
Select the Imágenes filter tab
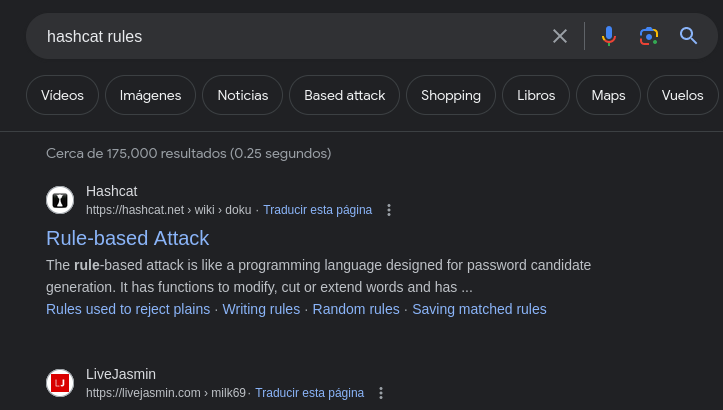click(x=150, y=96)
